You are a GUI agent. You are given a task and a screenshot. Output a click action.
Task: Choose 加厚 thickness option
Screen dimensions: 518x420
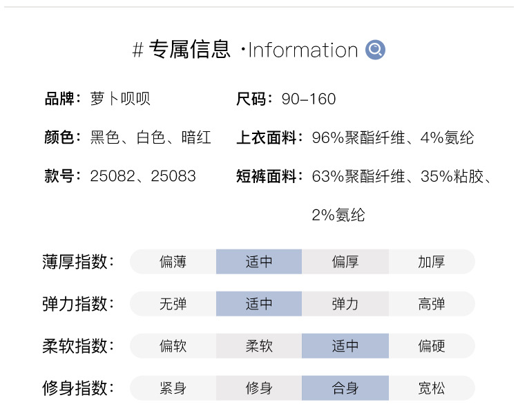pyautogui.click(x=432, y=262)
